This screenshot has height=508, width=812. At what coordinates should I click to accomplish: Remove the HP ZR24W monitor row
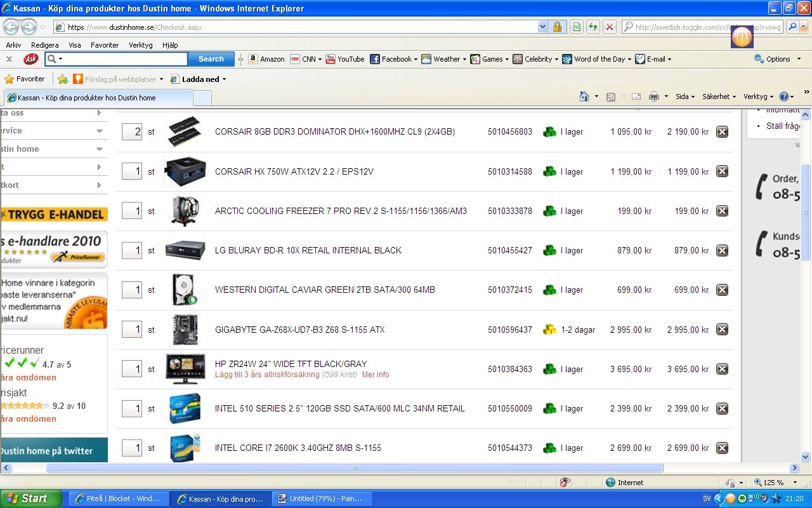(x=722, y=369)
